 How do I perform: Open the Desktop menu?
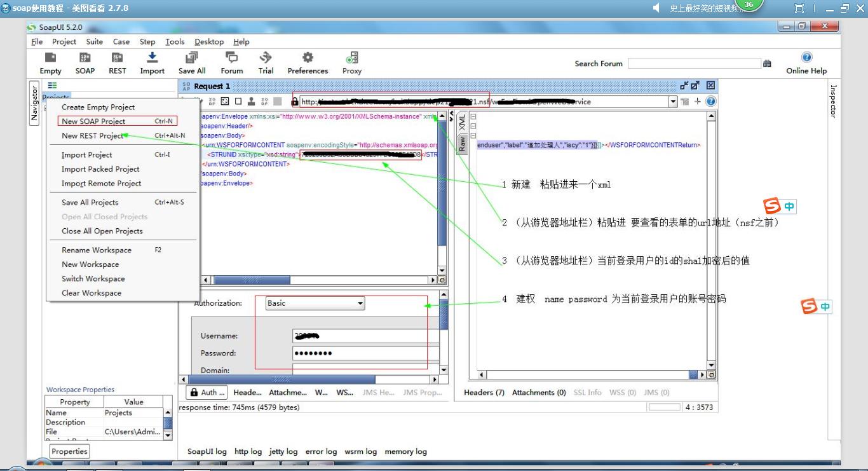(209, 41)
